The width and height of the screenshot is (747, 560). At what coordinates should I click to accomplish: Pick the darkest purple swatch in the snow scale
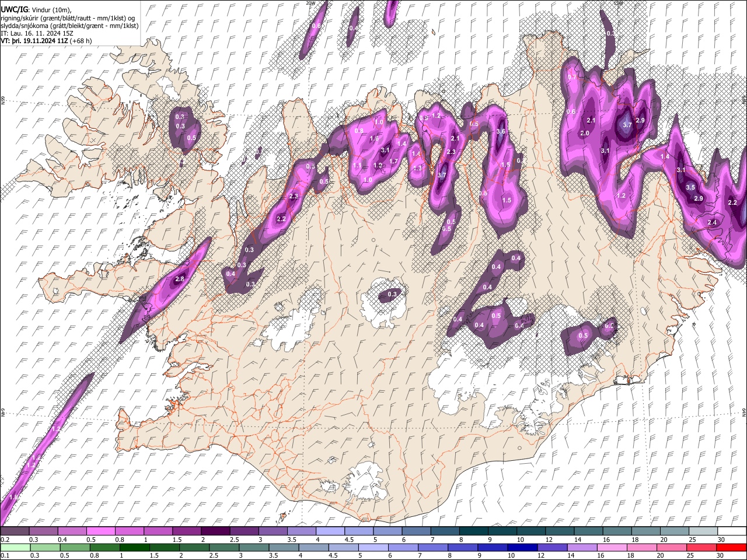[x=216, y=531]
